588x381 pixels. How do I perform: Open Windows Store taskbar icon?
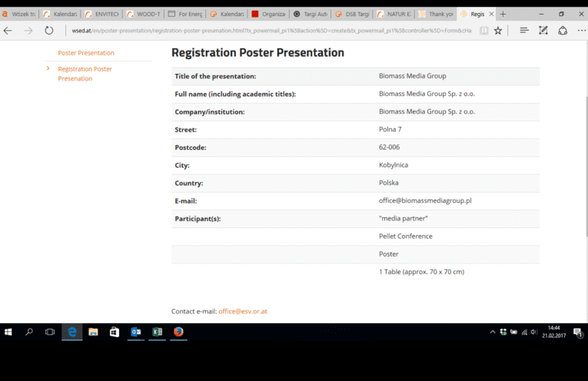(x=115, y=332)
